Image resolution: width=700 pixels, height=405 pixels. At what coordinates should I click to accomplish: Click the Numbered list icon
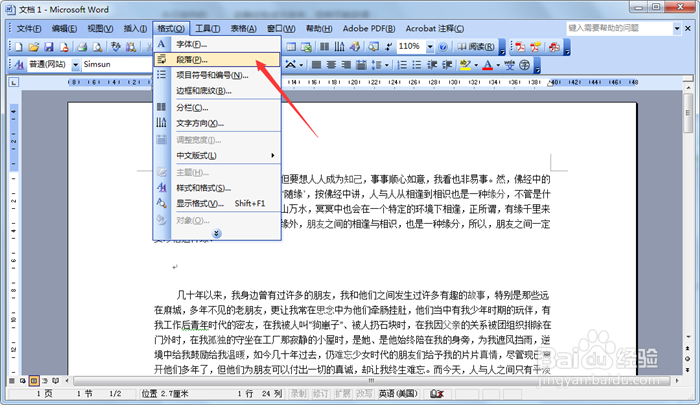(402, 65)
